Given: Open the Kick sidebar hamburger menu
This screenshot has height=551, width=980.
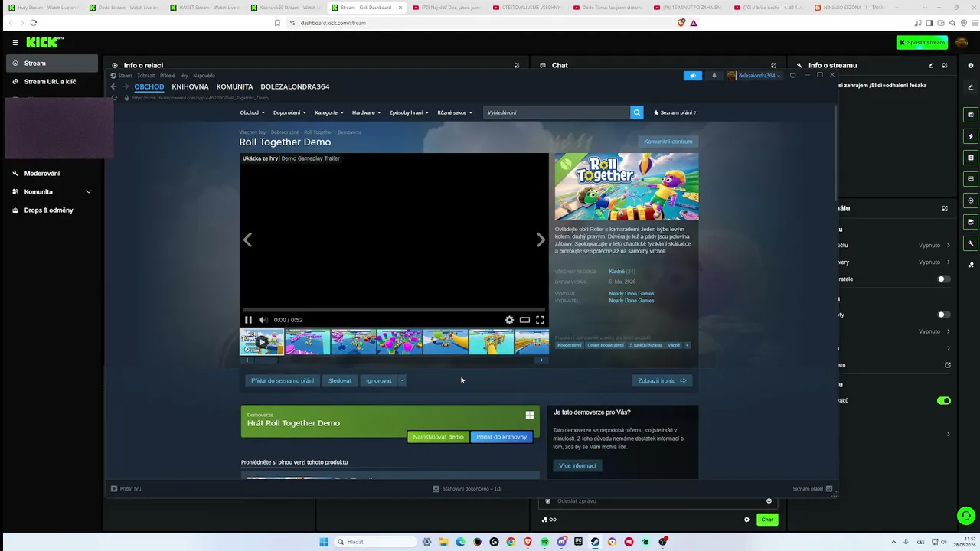Looking at the screenshot, I should (x=15, y=43).
